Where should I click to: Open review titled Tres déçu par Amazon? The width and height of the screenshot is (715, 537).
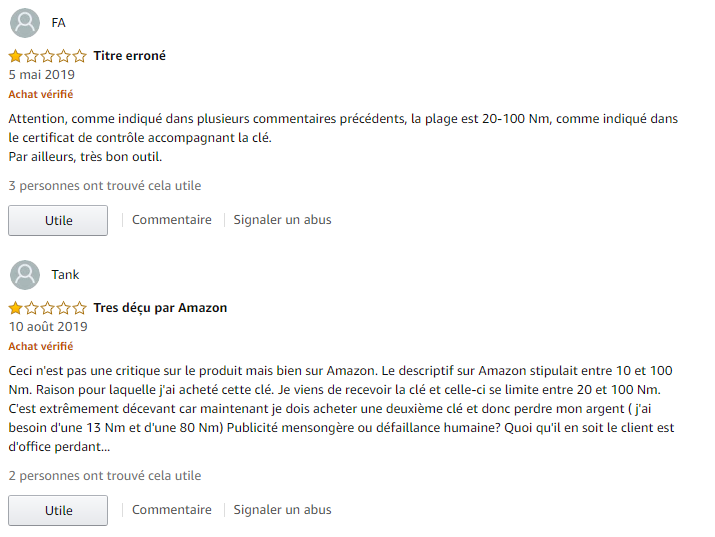click(160, 308)
